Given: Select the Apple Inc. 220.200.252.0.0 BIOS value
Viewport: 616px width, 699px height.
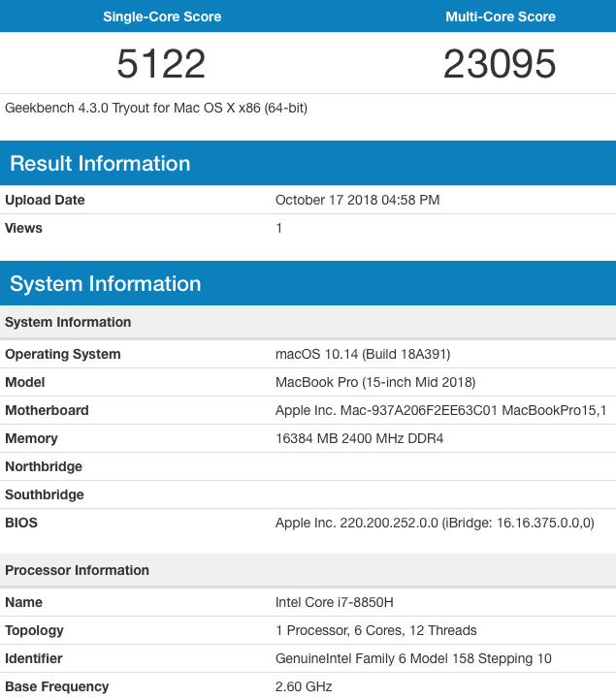Looking at the screenshot, I should pos(435,523).
